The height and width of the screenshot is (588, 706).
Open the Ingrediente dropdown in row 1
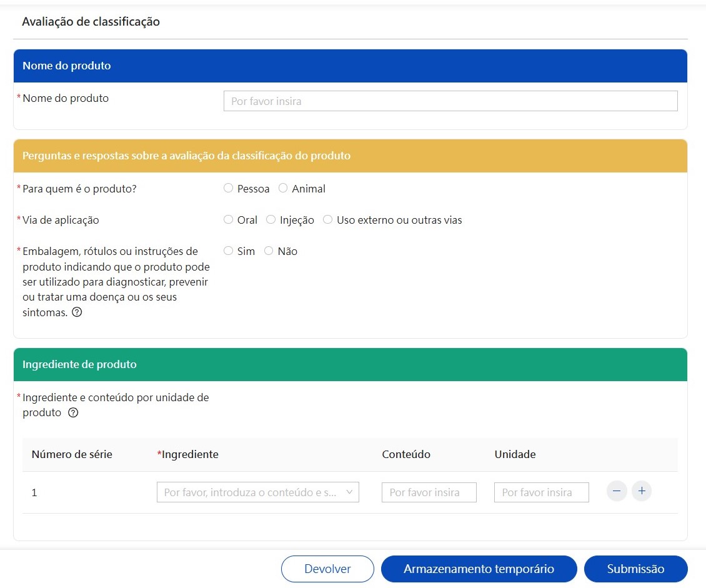pos(257,492)
